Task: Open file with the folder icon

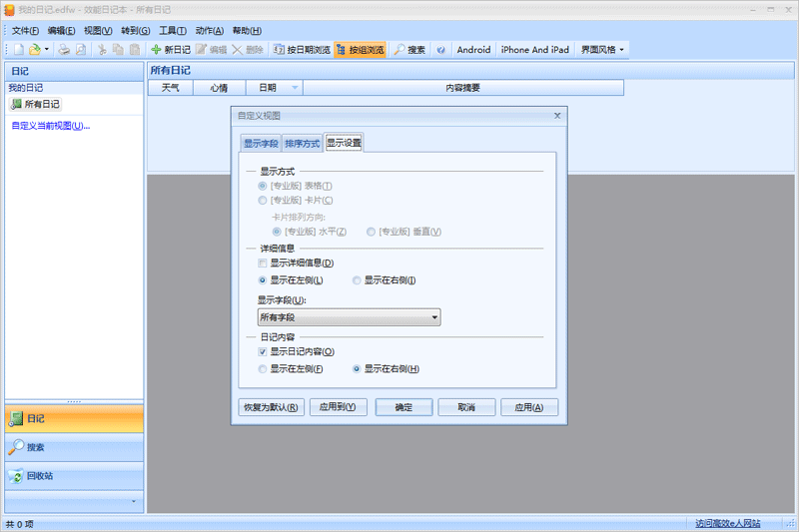Action: click(35, 49)
